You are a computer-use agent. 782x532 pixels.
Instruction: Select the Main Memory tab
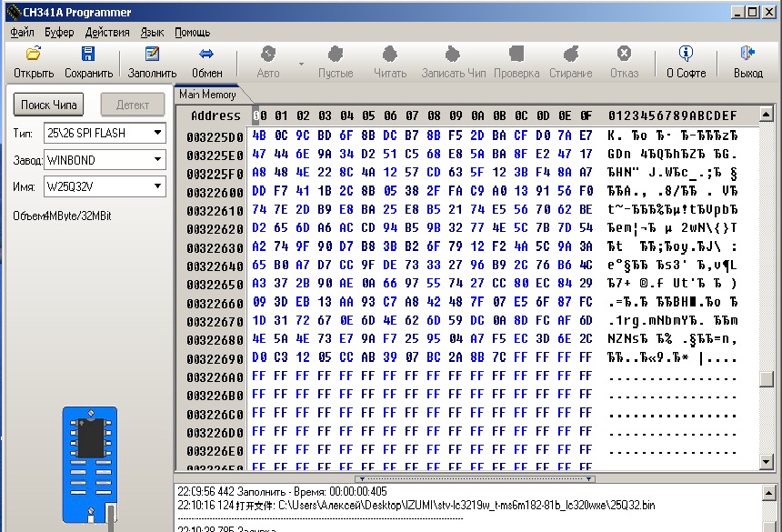tap(207, 95)
